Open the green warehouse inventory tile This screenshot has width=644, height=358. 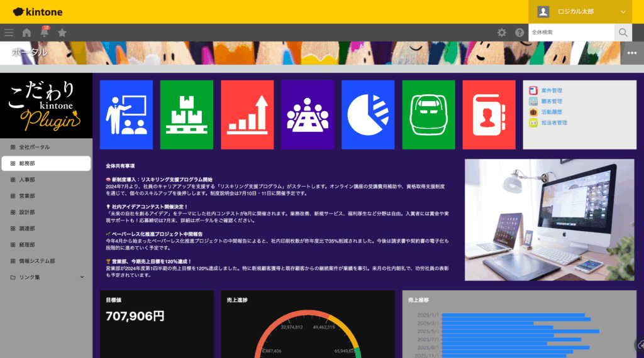187,115
